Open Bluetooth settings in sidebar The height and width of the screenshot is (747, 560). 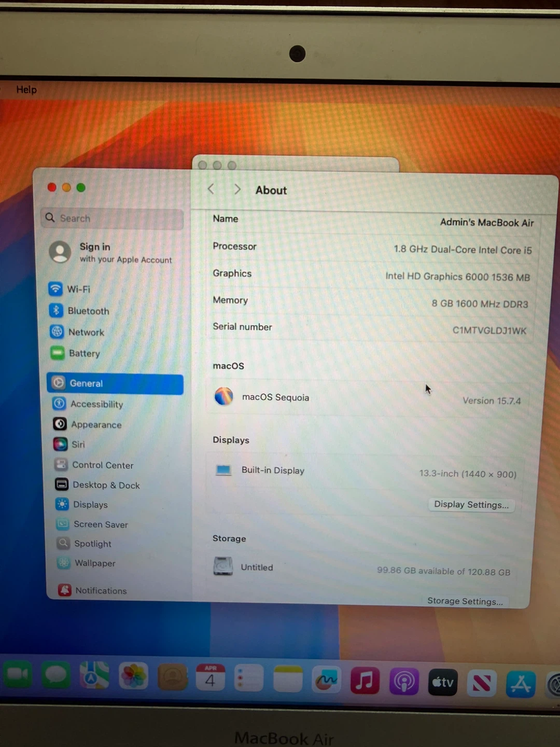click(79, 311)
